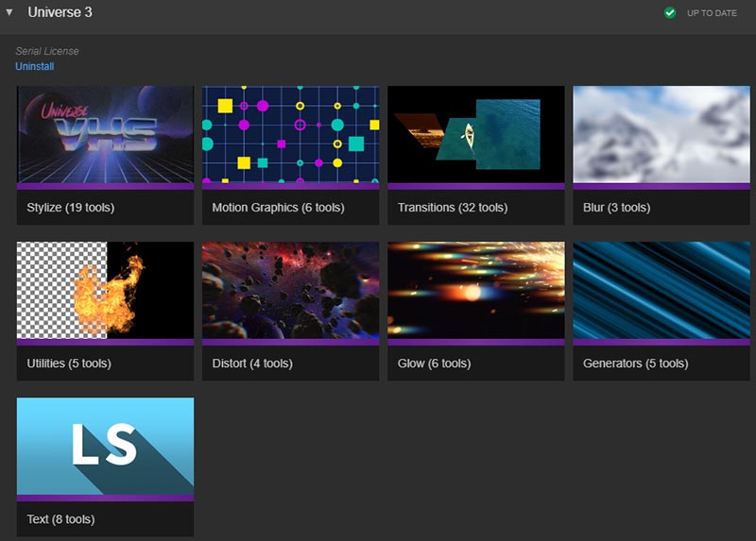Select the Utilities (5 tools) label

pyautogui.click(x=69, y=363)
